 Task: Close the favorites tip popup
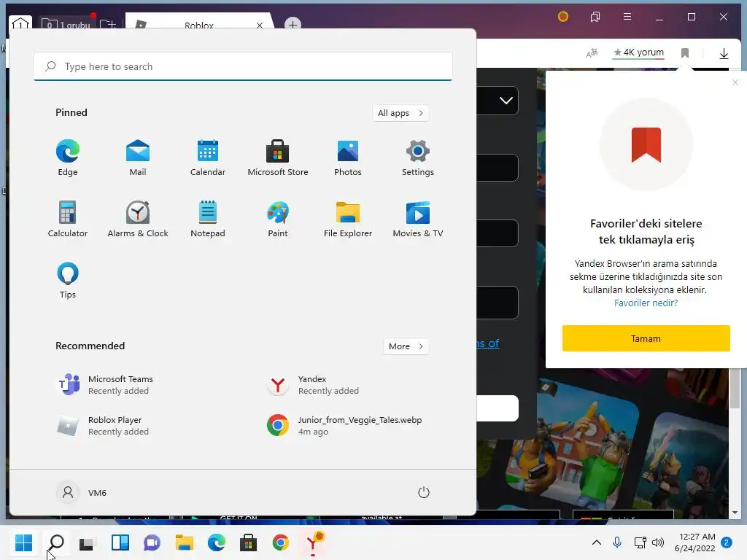pos(735,82)
